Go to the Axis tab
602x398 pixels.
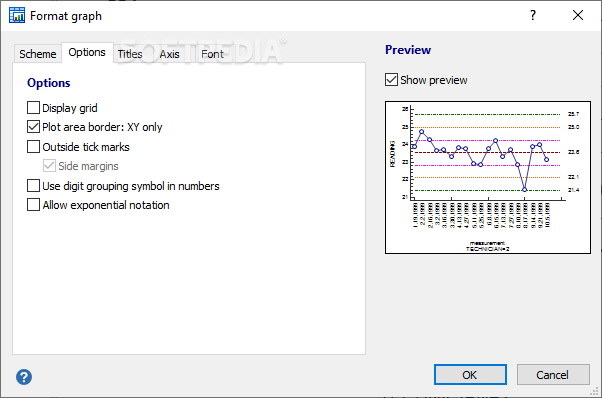pyautogui.click(x=169, y=54)
